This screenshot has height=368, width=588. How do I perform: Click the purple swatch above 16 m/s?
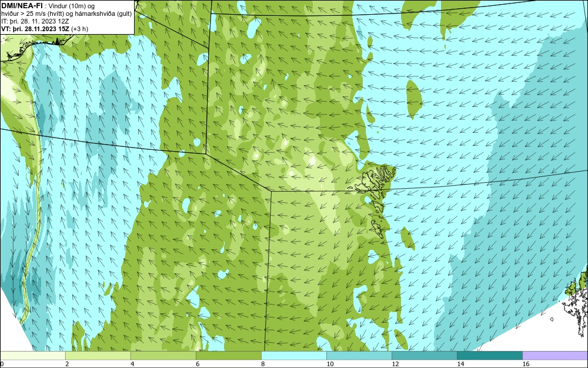pyautogui.click(x=555, y=355)
